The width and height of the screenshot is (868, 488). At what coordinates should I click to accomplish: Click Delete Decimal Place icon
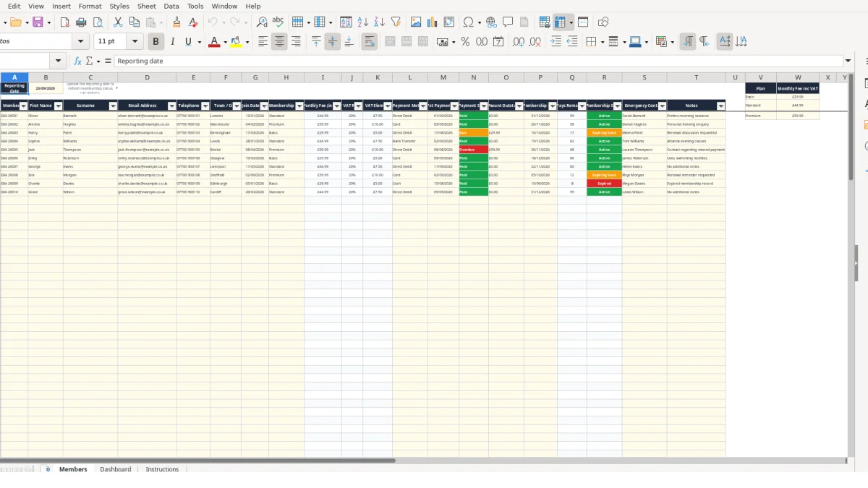point(535,42)
